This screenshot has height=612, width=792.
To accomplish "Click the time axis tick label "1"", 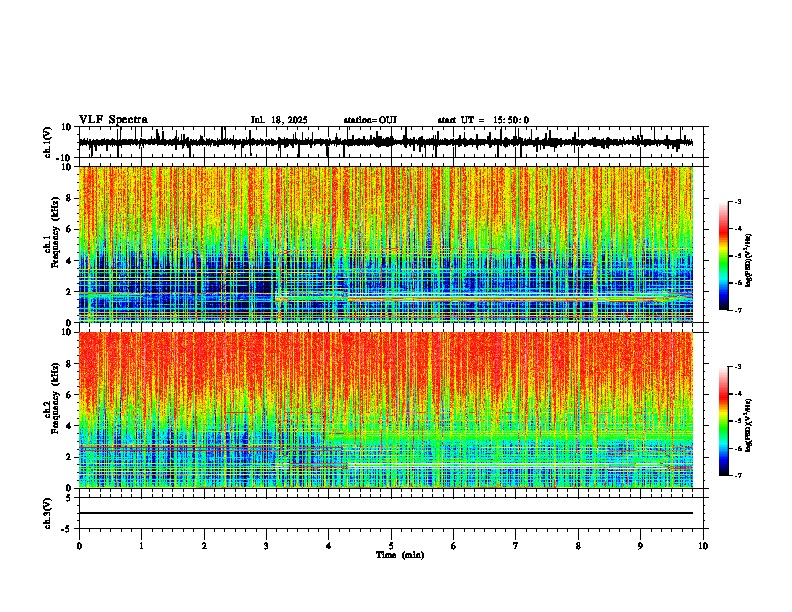I will (x=141, y=546).
